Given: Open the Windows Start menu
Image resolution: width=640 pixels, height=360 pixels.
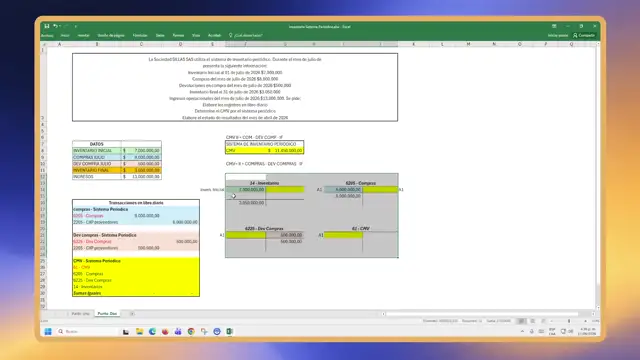Looking at the screenshot, I should coord(48,331).
